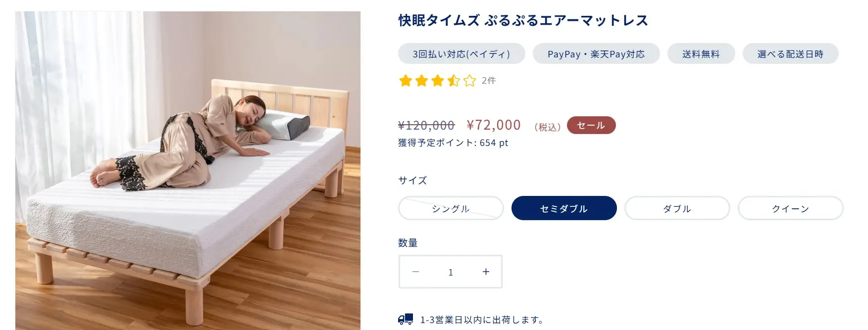
Task: Click the 2件 reviews link
Action: (489, 81)
